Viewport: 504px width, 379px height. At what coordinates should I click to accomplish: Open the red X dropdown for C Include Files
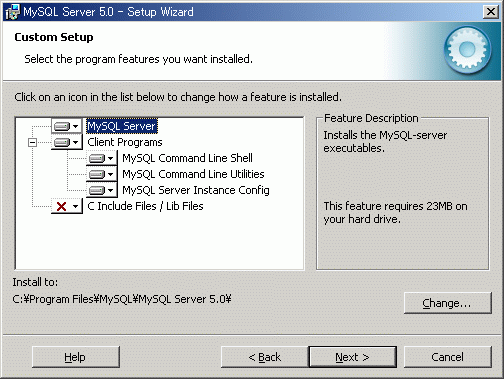[67, 206]
